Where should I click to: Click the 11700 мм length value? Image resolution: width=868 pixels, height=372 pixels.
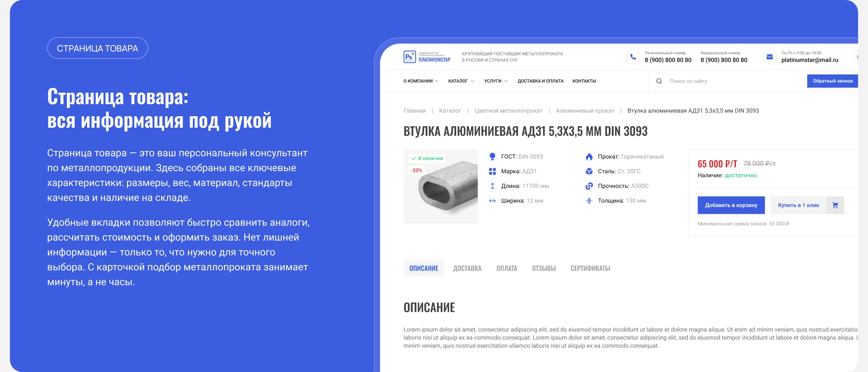tap(535, 186)
